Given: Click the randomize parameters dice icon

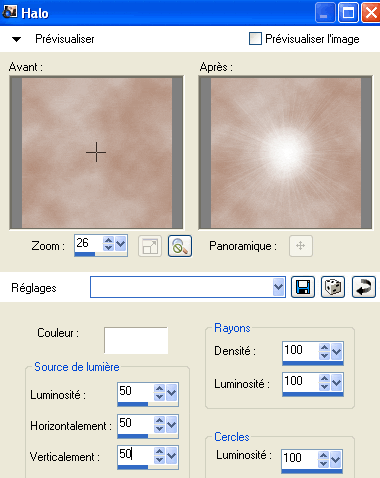Looking at the screenshot, I should [333, 287].
